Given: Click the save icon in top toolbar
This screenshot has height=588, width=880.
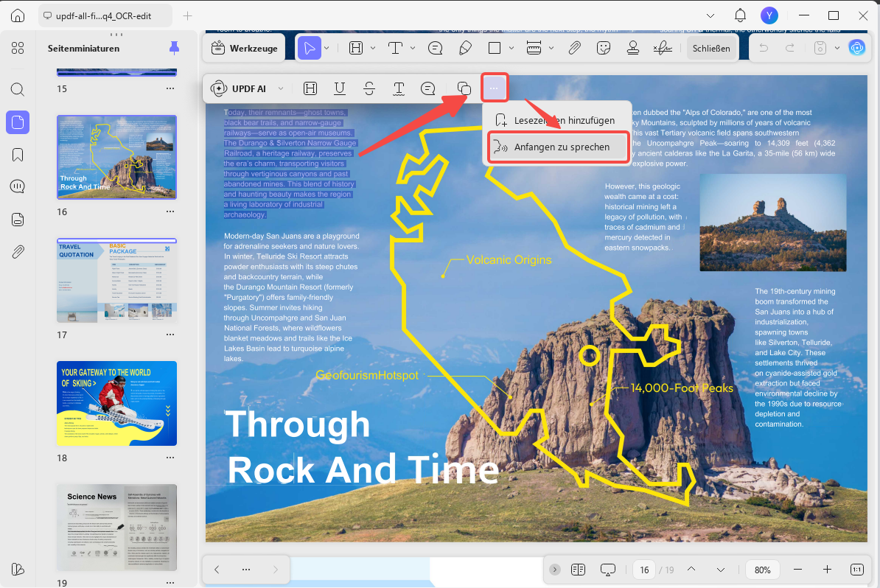Looking at the screenshot, I should coord(820,48).
